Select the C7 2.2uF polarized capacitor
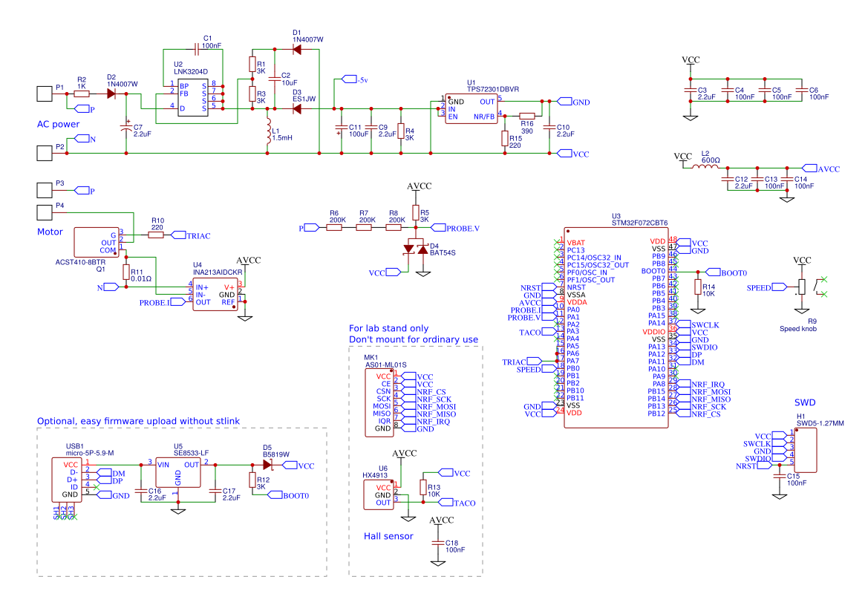 point(126,128)
